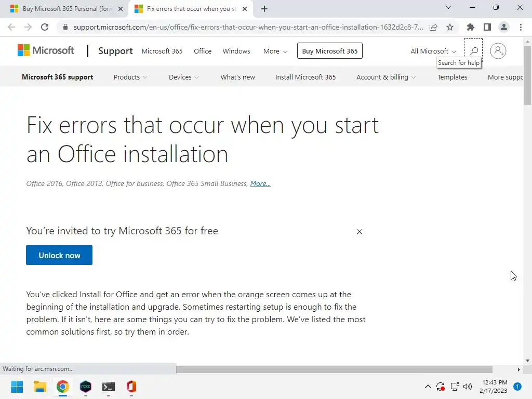Reload the page with the refresh icon

coord(45,27)
